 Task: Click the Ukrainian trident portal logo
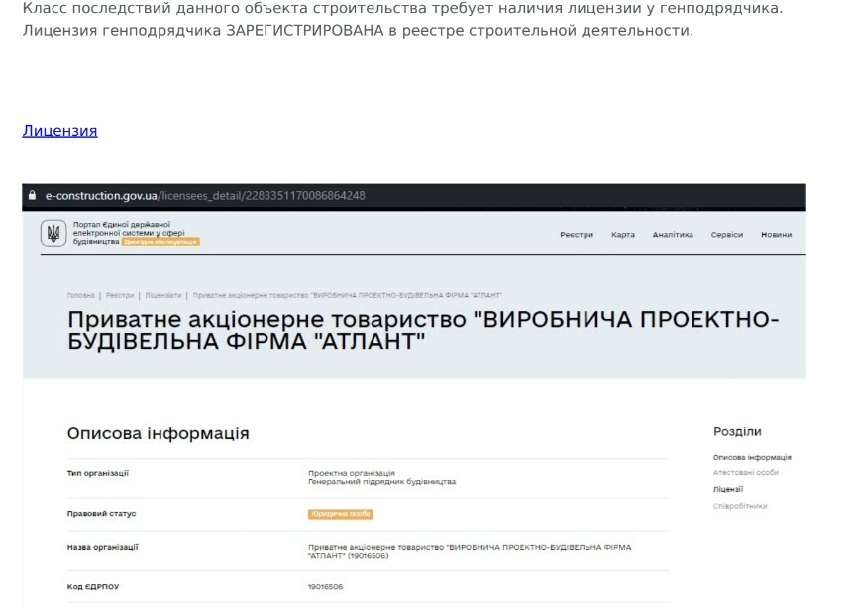(53, 234)
